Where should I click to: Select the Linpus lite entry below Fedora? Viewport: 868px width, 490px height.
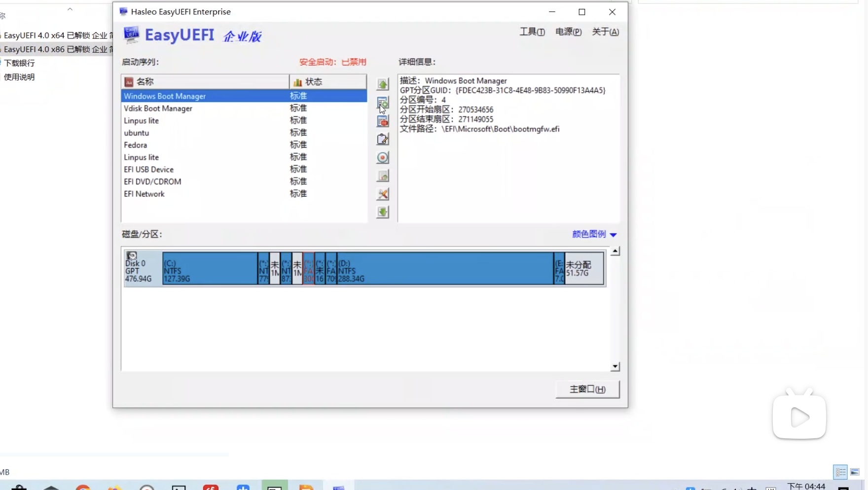pos(244,157)
